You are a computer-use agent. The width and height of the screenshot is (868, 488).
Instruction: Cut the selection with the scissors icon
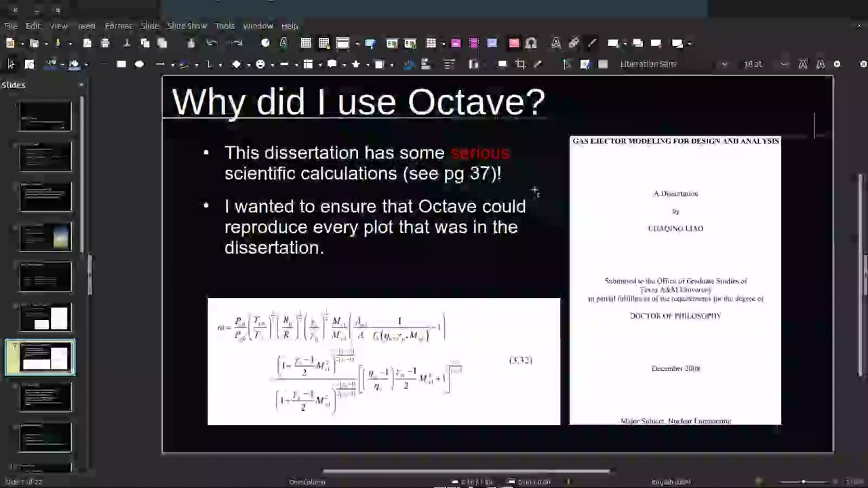point(127,43)
